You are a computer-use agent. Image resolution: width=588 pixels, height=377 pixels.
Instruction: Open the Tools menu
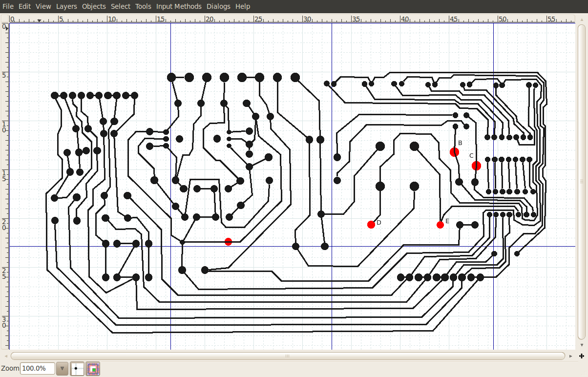[143, 6]
